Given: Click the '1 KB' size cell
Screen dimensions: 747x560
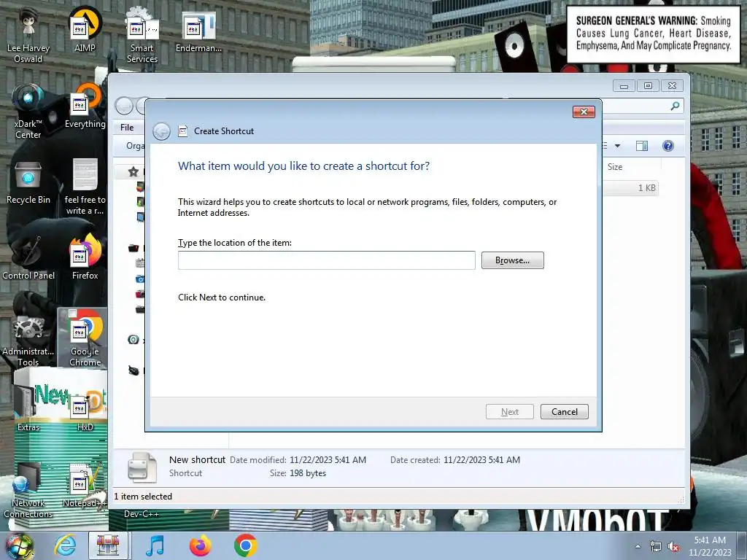Looking at the screenshot, I should coord(647,187).
